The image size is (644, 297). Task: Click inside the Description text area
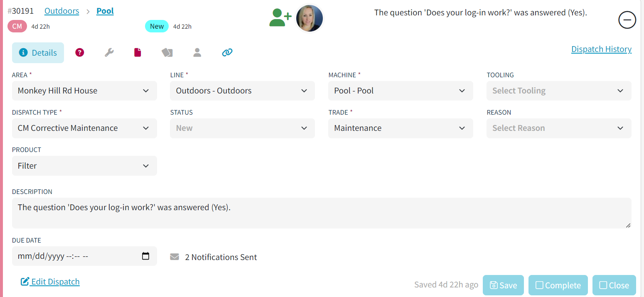click(322, 213)
